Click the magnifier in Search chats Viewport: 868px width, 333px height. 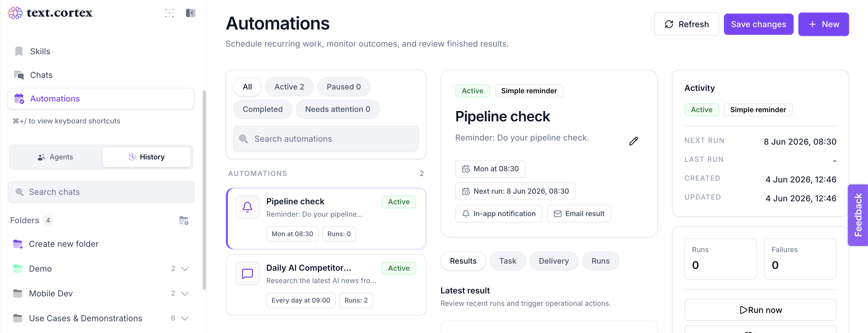(x=19, y=192)
